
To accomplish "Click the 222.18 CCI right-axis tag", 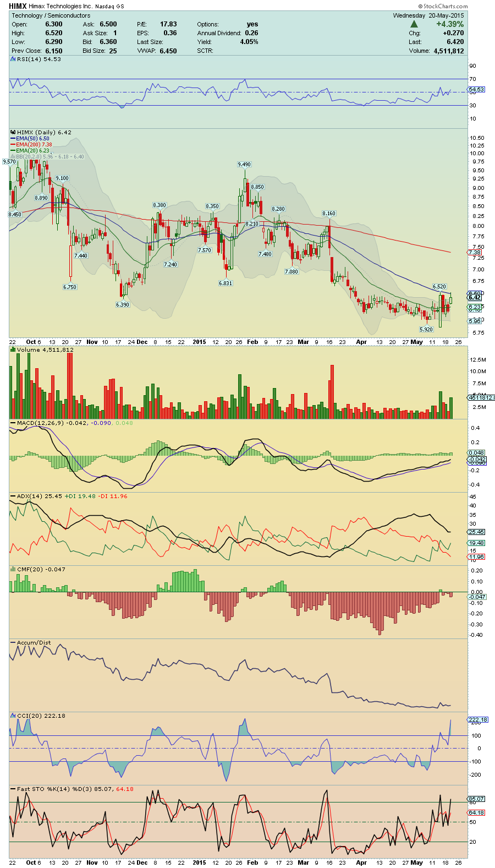I will (x=478, y=719).
